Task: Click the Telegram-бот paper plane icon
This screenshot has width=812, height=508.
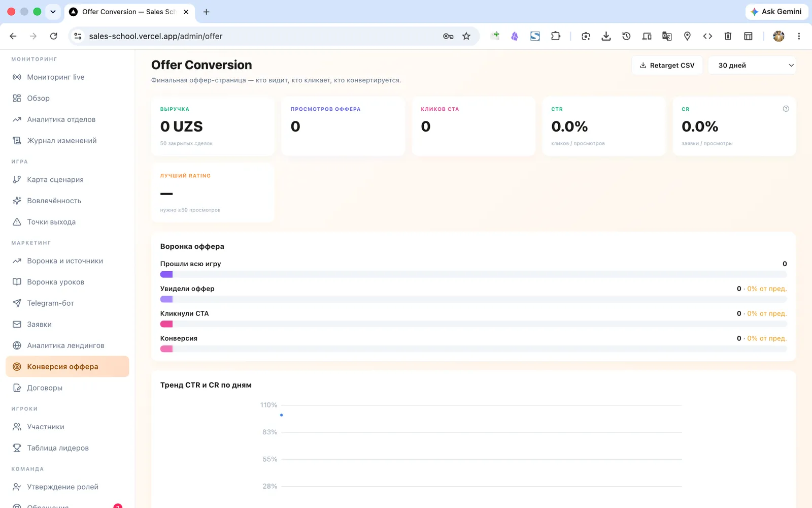Action: point(17,303)
